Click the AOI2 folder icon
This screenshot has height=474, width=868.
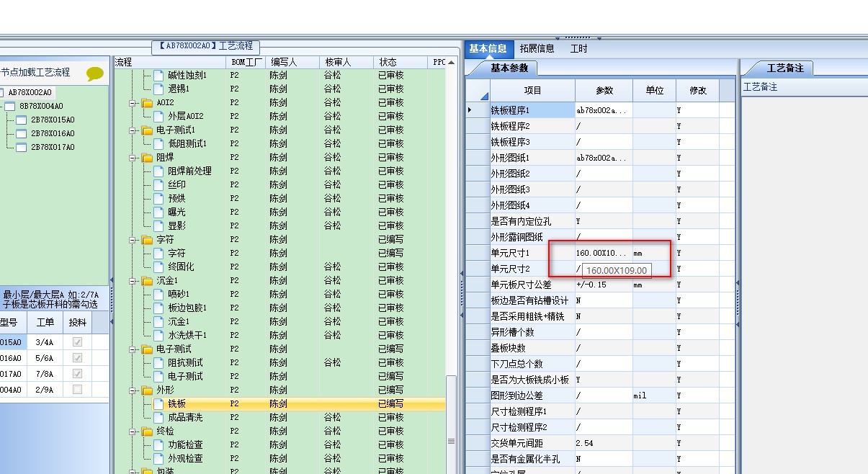point(147,103)
